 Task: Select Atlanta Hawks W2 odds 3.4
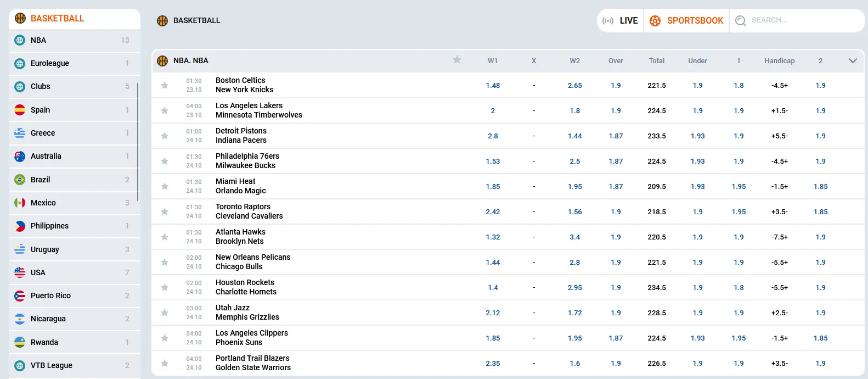coord(574,237)
